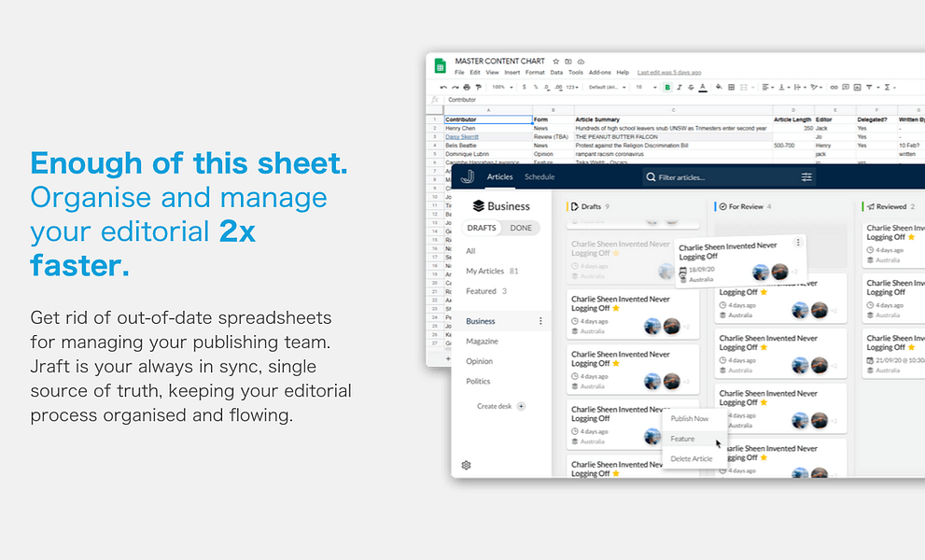The width and height of the screenshot is (925, 560).
Task: Open the Default (Ari... font dropdown
Action: [x=607, y=88]
